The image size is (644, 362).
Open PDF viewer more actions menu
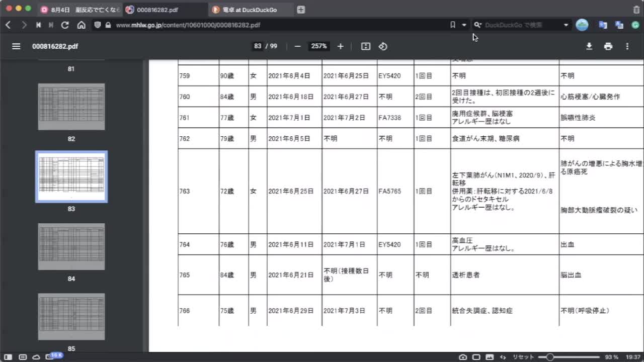(x=627, y=46)
